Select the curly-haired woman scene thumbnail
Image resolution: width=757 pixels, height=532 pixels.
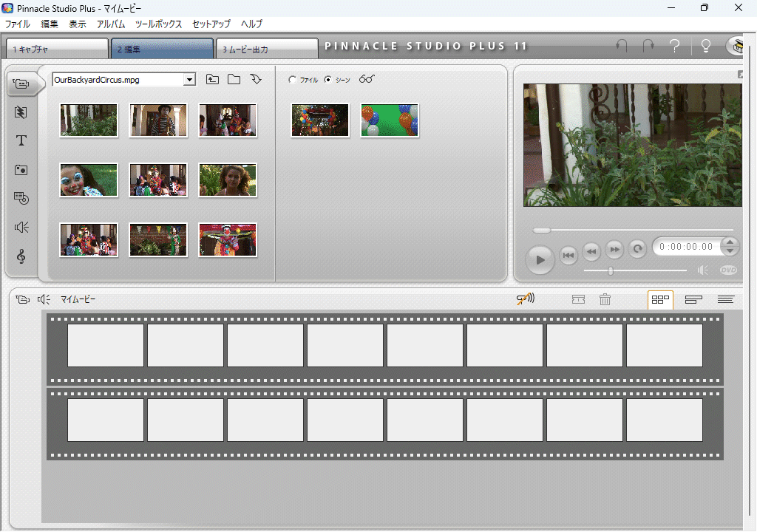[228, 180]
